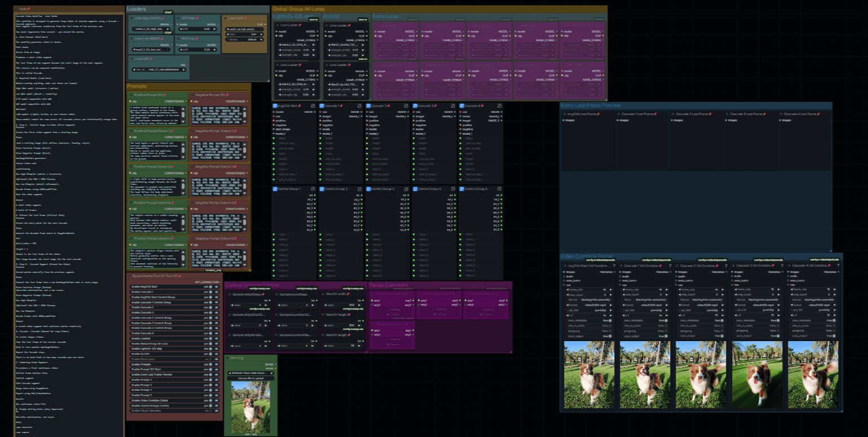Decrease SamplersLowSteps value arrow
Viewport: 868px width, 437px height.
(x=279, y=305)
